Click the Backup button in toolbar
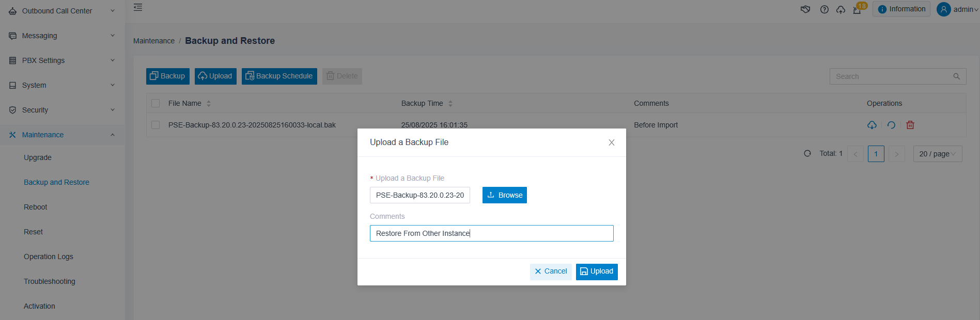The width and height of the screenshot is (980, 320). click(168, 76)
